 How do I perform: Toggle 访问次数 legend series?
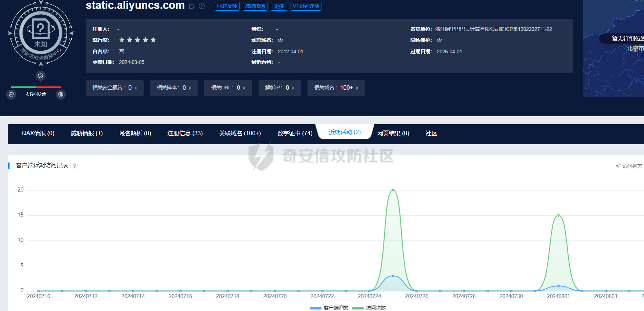coord(369,308)
